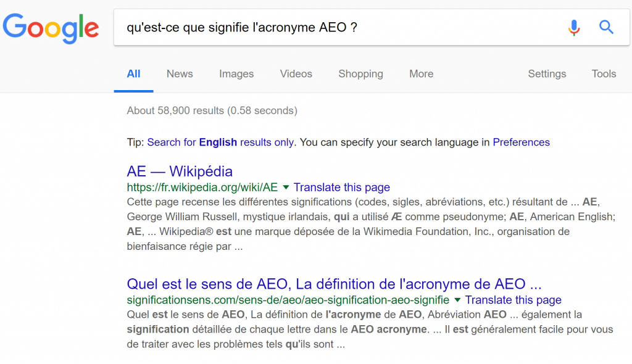The image size is (632, 364).
Task: Switch to the Images tab
Action: 236,74
